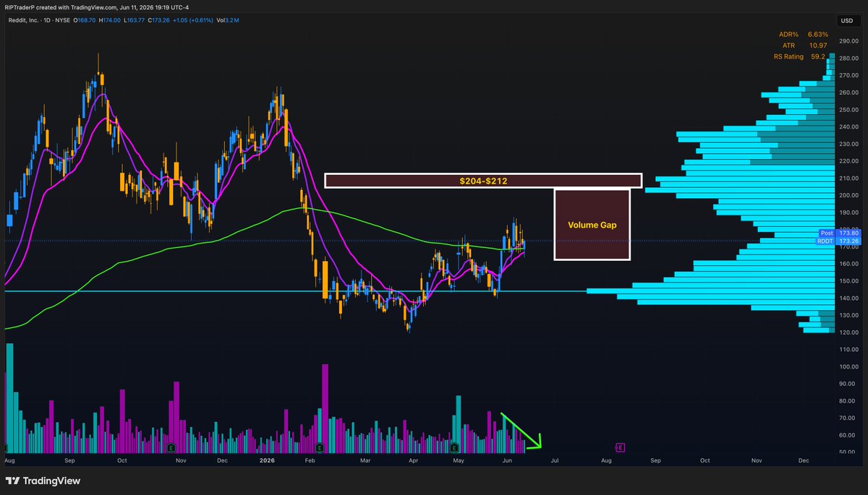
Task: Click the November earnings E marker
Action: 171,447
